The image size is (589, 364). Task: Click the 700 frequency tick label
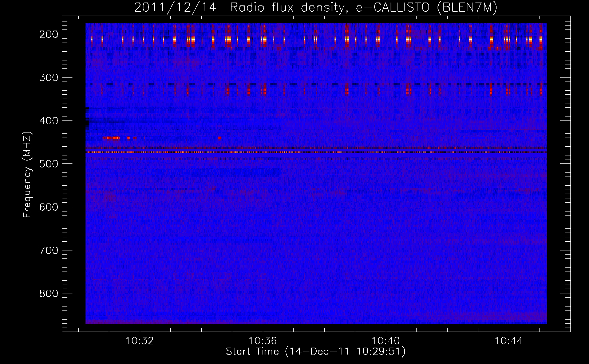click(x=48, y=250)
